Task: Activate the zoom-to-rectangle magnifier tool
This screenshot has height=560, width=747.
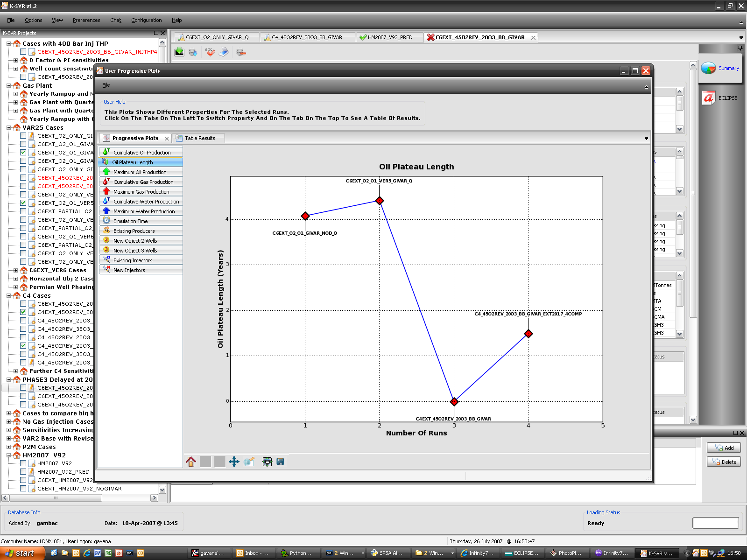Action: coord(249,462)
